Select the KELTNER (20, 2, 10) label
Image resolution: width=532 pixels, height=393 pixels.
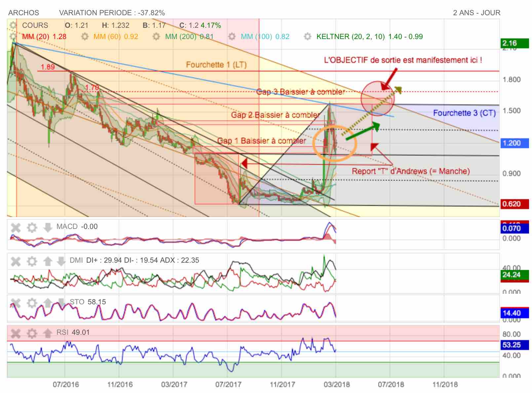tap(370, 36)
